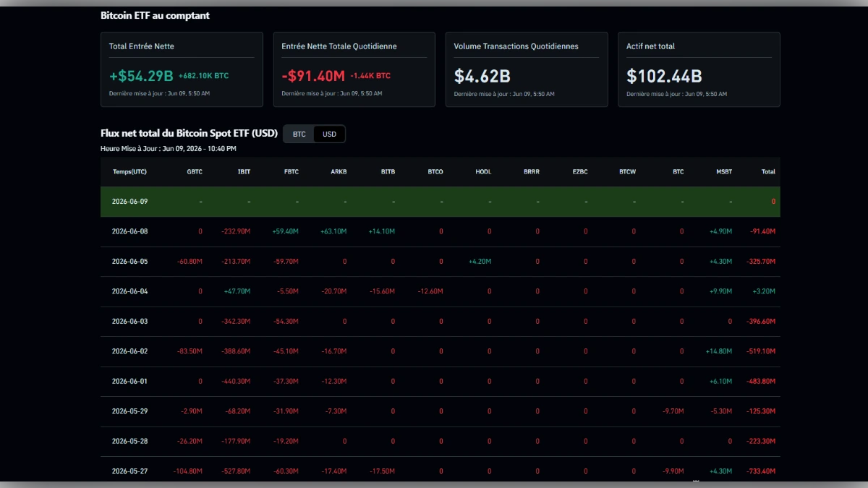
Task: Select the 2026-06-01 date cell
Action: tap(129, 381)
